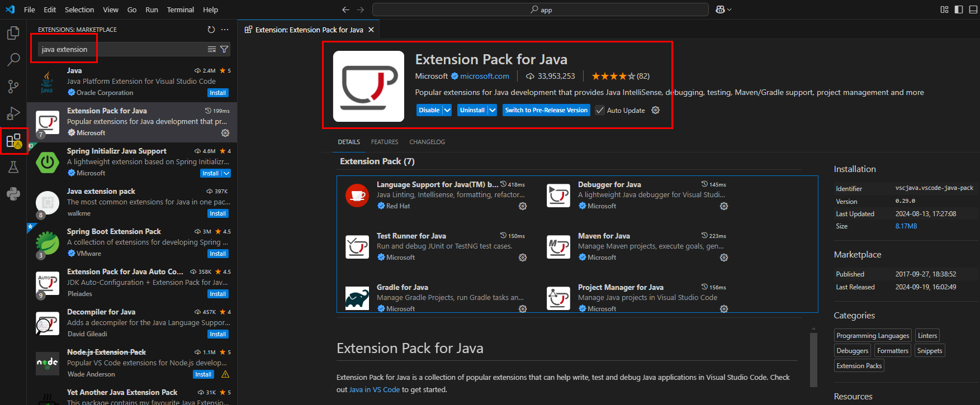
Task: Open gear for Project Manager for Java
Action: 724,309
